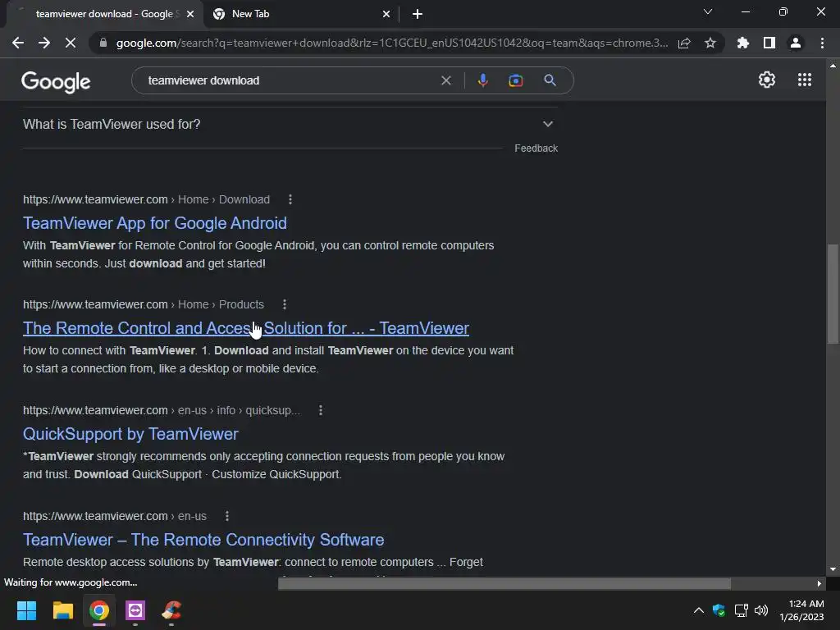Open File Explorer from the taskbar
The width and height of the screenshot is (840, 630).
(62, 610)
